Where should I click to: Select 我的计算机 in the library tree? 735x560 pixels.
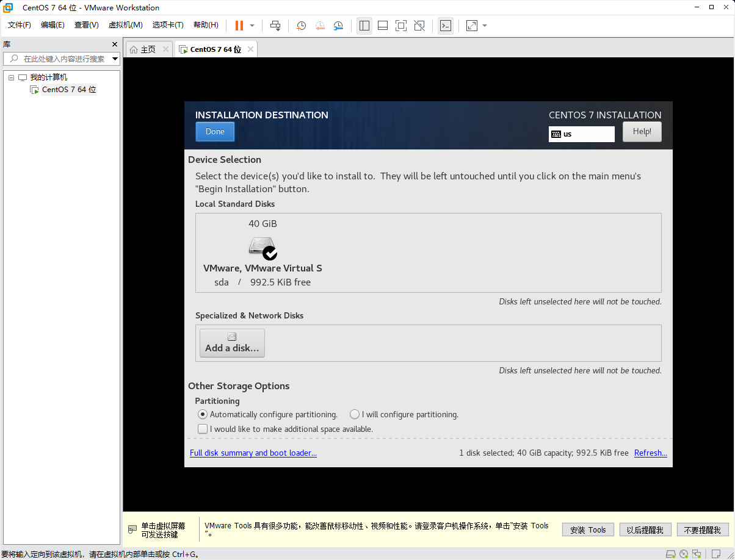pos(49,77)
